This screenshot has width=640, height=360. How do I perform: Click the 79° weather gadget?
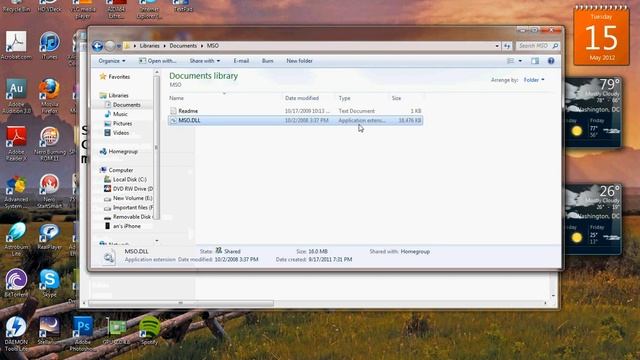(593, 112)
